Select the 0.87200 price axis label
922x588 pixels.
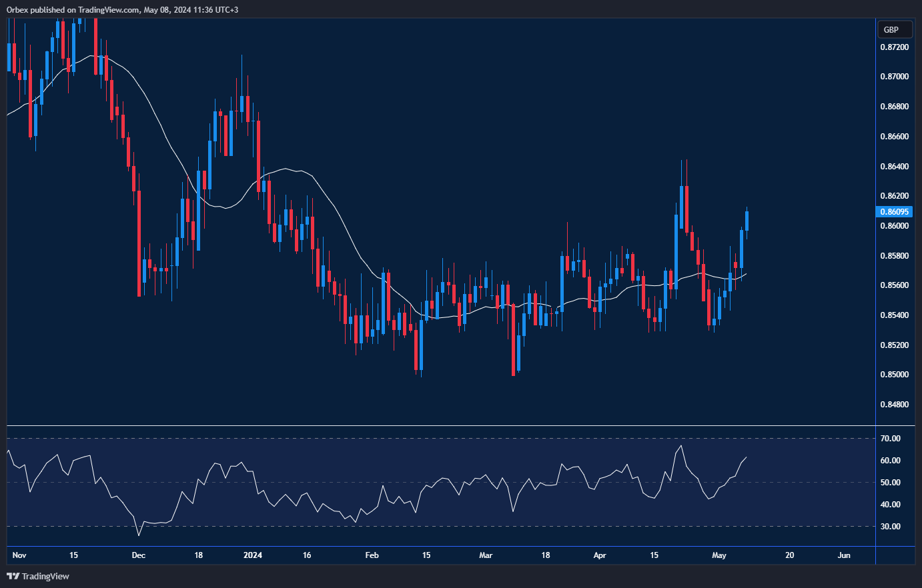(894, 47)
